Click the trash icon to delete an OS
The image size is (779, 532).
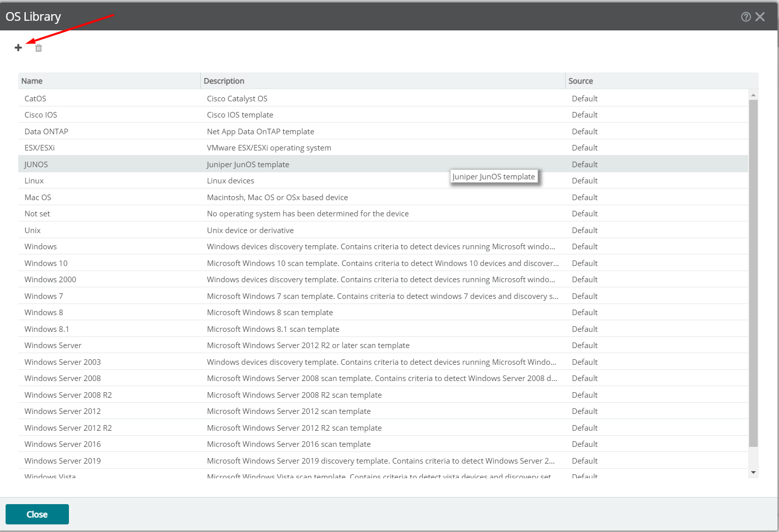click(38, 48)
